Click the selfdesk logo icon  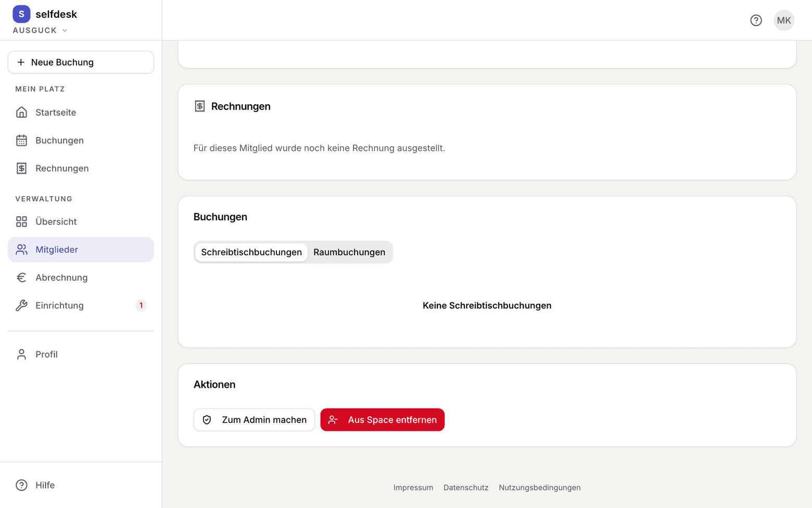[21, 14]
